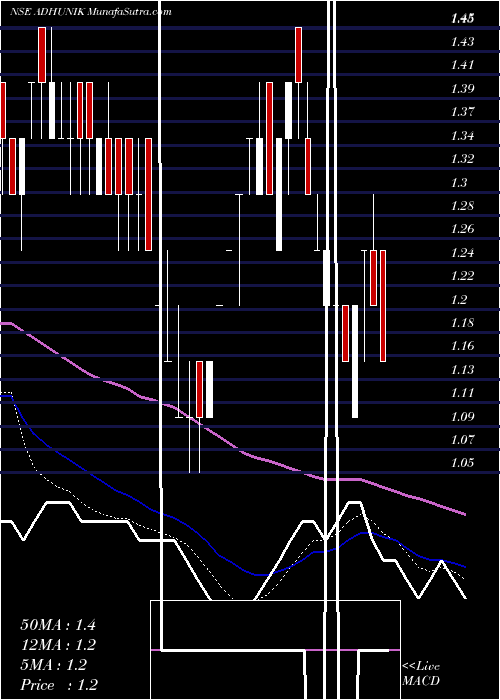Screen dimensions: 500x700
Task: Click the 1.05 price axis label
Action: pyautogui.click(x=462, y=462)
